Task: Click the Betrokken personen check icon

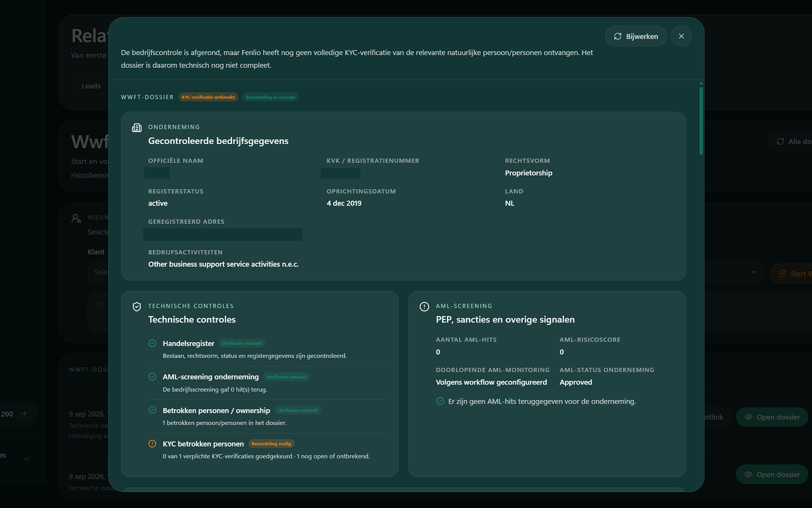Action: (152, 410)
